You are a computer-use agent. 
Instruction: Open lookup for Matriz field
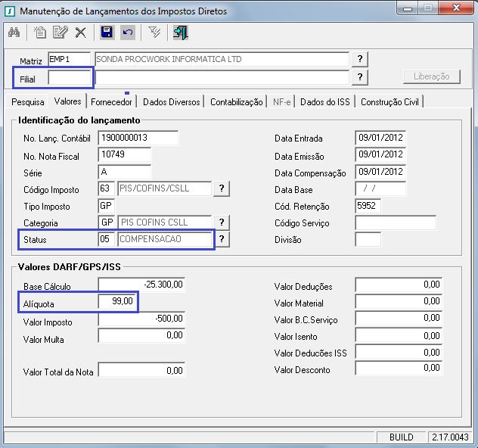(x=360, y=59)
